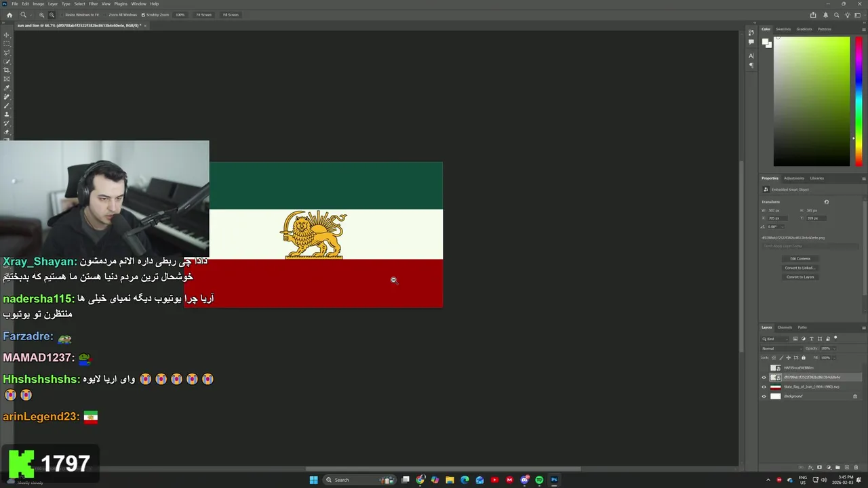Select the Brush tool
This screenshot has height=488, width=868.
pos(7,105)
